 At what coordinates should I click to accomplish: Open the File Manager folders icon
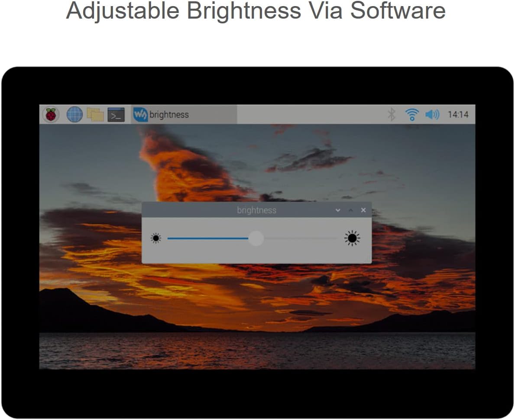coord(95,115)
